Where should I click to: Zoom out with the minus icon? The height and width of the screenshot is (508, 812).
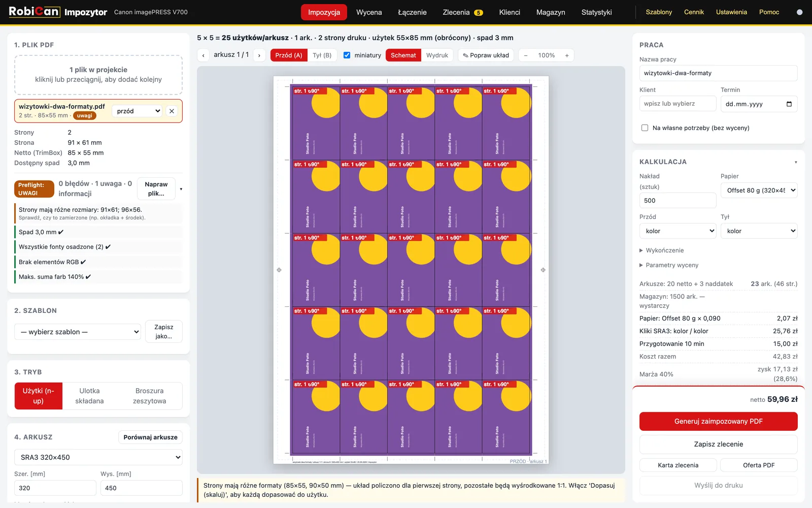526,55
